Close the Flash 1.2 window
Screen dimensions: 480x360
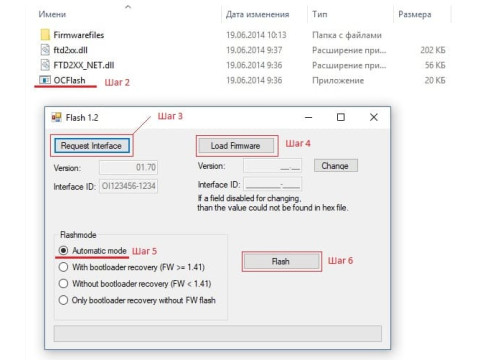click(374, 117)
